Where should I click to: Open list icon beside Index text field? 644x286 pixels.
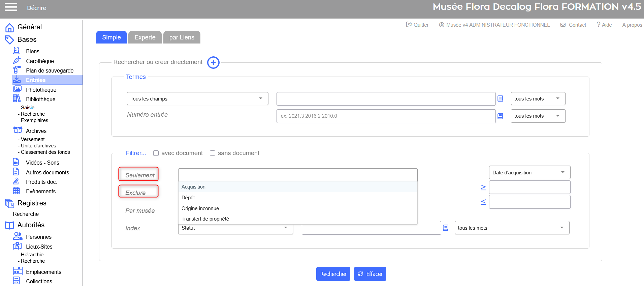(446, 228)
